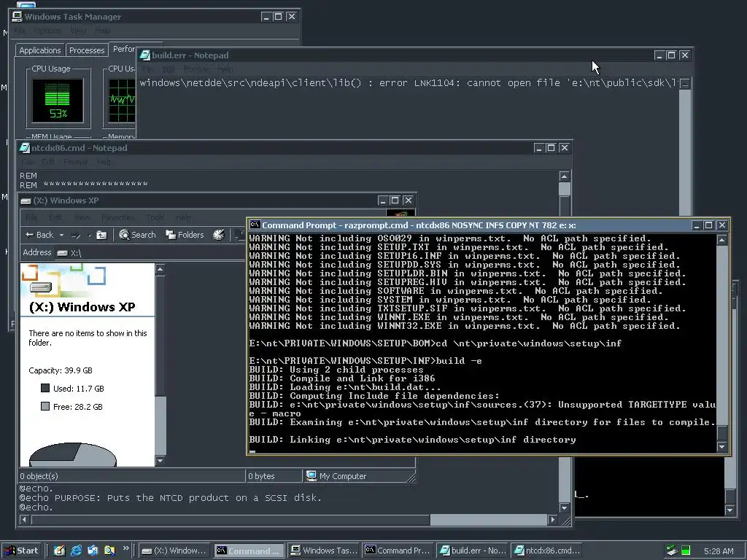Click Task Manager title bar icon

tap(18, 17)
